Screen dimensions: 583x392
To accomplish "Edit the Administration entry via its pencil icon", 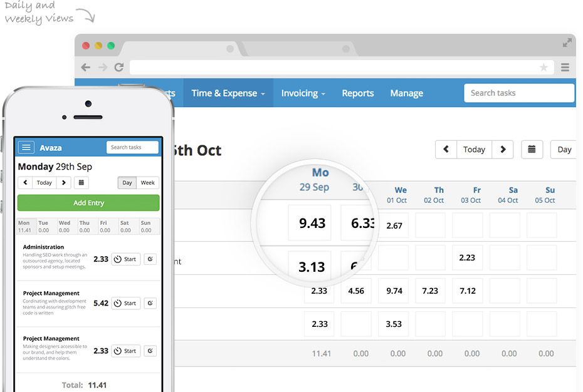I will point(150,259).
